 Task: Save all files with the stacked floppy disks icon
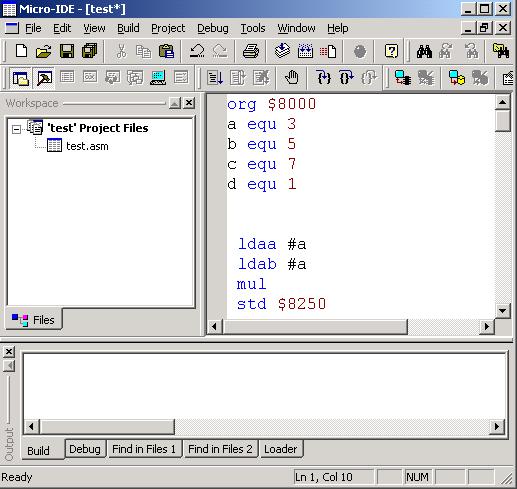[89, 51]
